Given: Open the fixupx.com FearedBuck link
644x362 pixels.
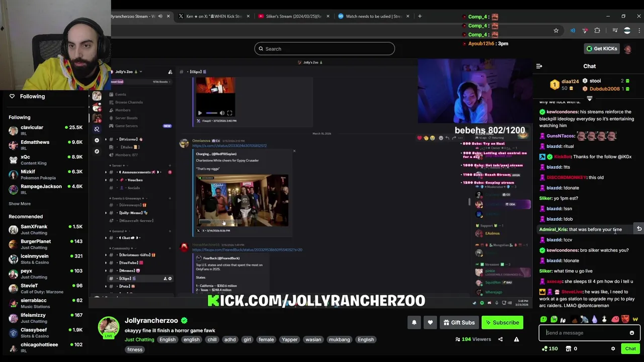Looking at the screenshot, I should point(247,250).
